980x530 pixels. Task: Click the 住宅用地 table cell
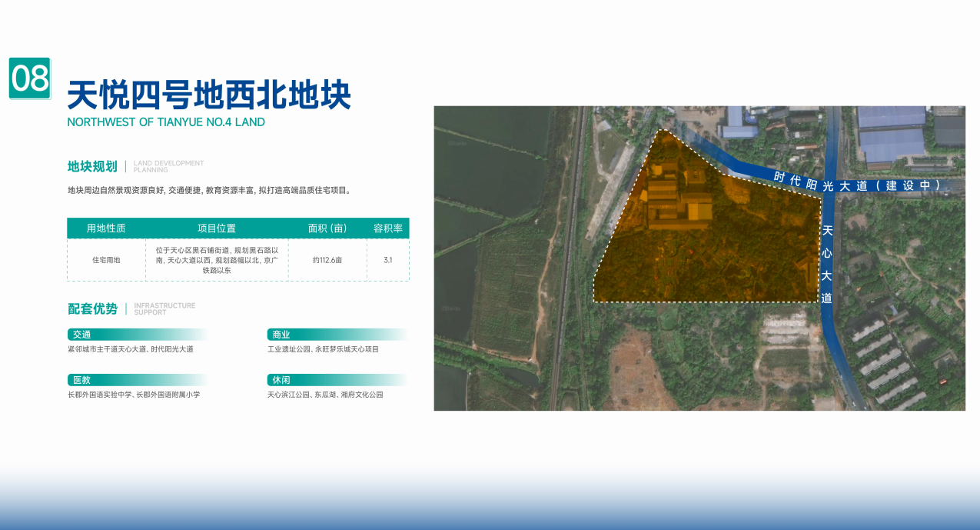pos(106,260)
